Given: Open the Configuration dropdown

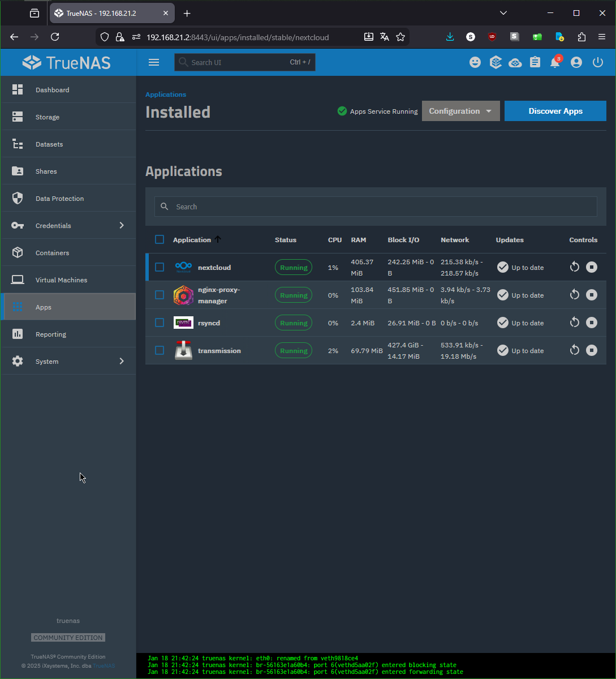Looking at the screenshot, I should click(460, 111).
